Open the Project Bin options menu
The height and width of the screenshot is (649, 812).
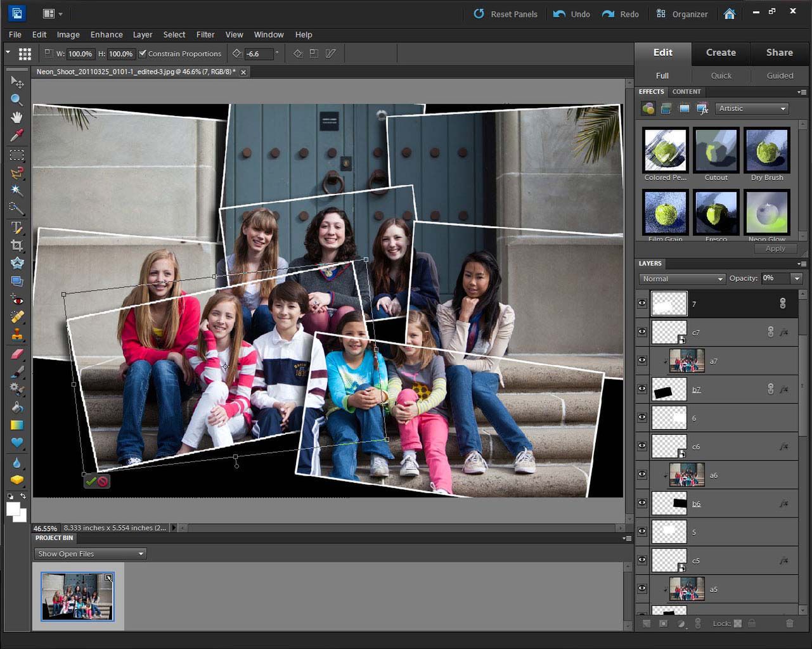pos(627,538)
